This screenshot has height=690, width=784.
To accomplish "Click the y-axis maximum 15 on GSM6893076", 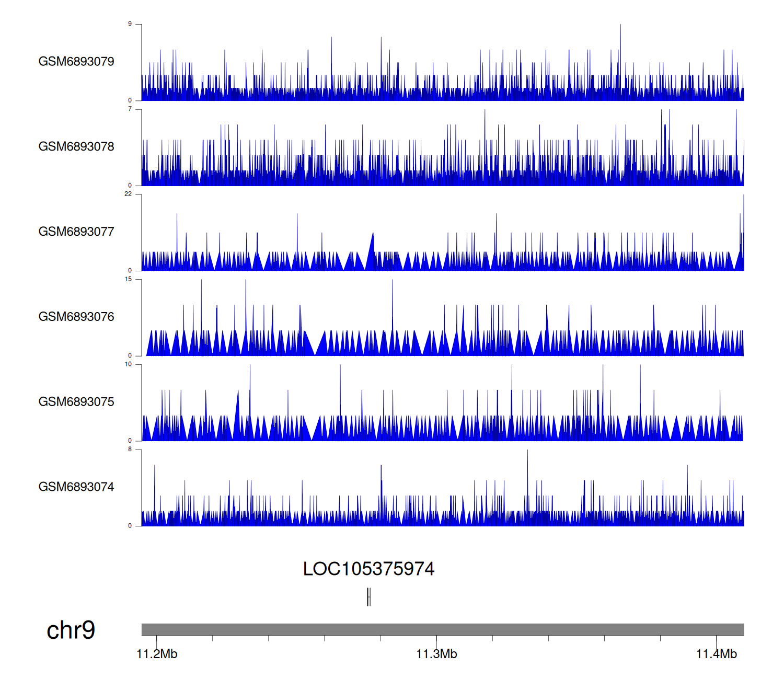I will click(x=128, y=279).
